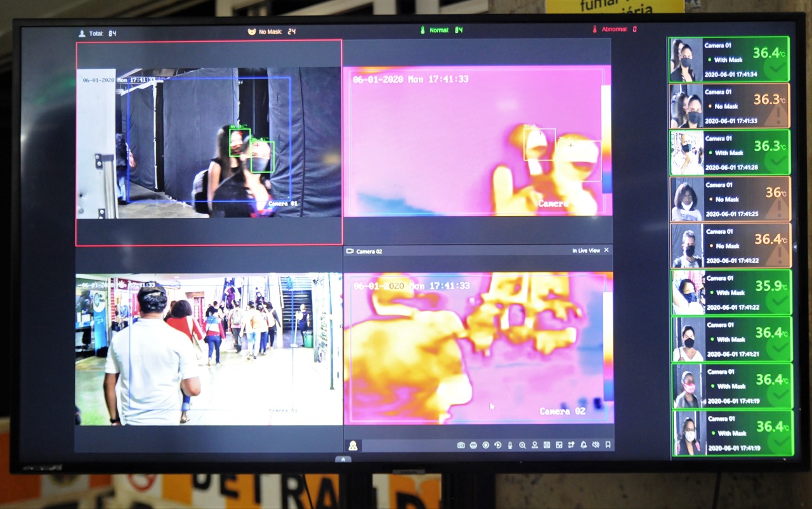Viewport: 812px width, 509px height.
Task: Open the person detection icon on toolbar
Action: pyautogui.click(x=535, y=445)
